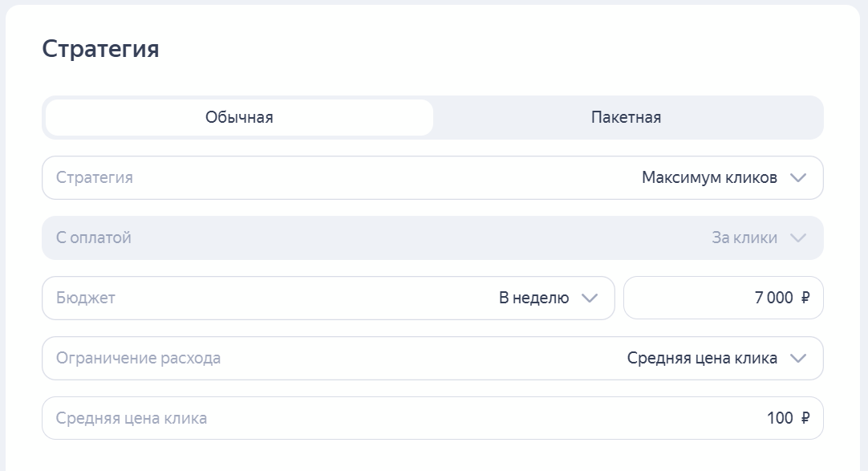Screen dimensions: 868x471
Task: Switch to the Пакетная strategy tab
Action: pos(626,118)
